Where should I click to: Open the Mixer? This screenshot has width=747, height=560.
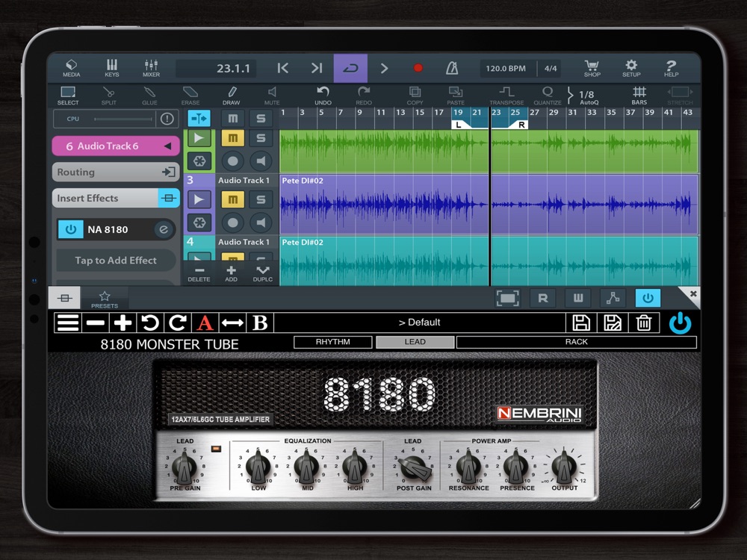click(x=151, y=68)
